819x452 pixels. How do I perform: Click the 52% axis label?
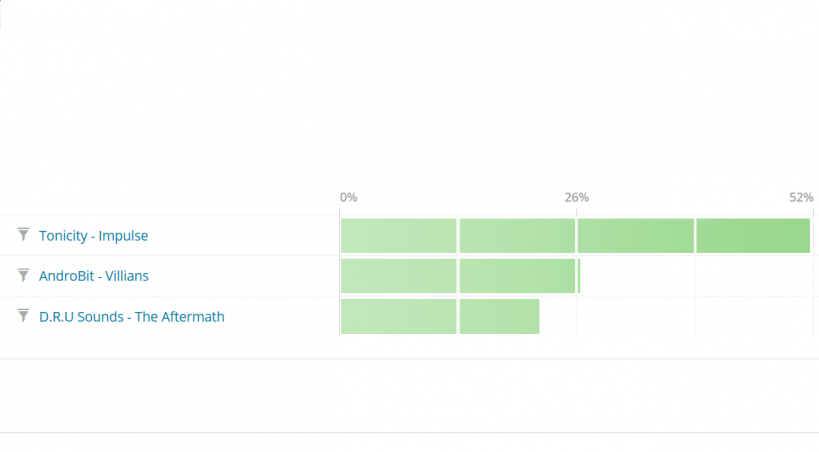[x=801, y=197]
